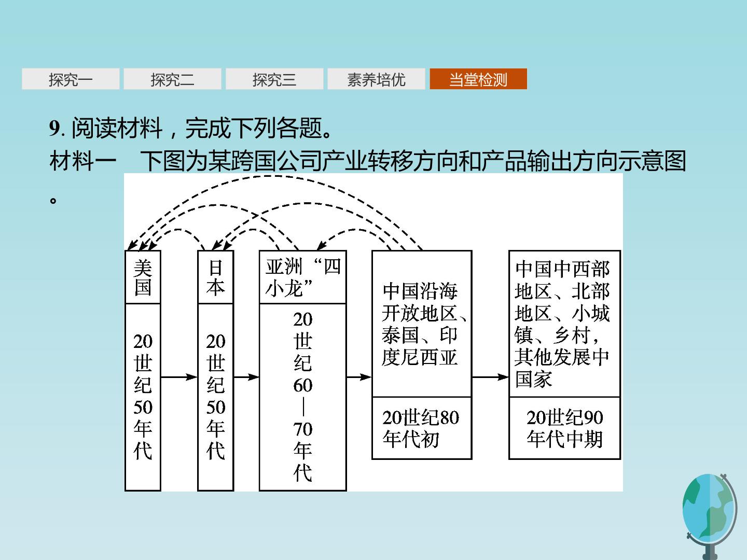
Task: Click the 20世纪80年代初 label cell
Action: click(422, 428)
